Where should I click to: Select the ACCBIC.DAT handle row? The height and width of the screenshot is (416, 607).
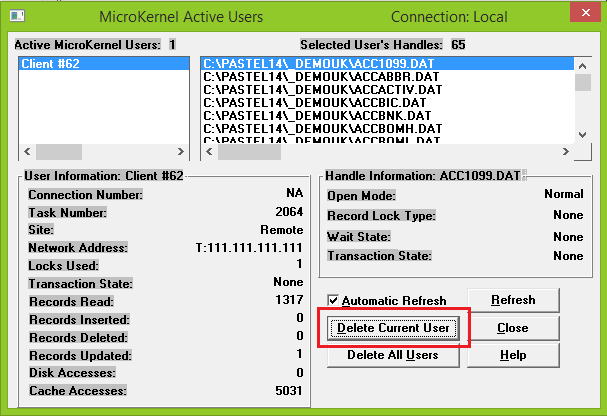point(387,103)
